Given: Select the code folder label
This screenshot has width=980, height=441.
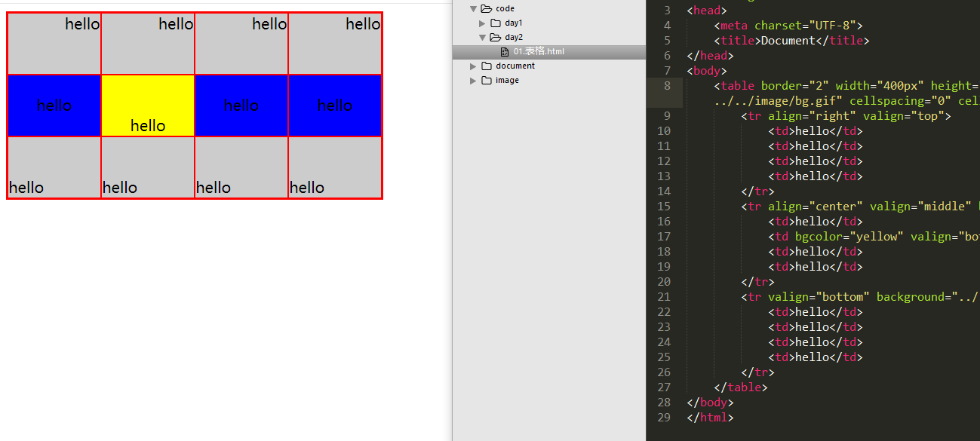Looking at the screenshot, I should [505, 9].
